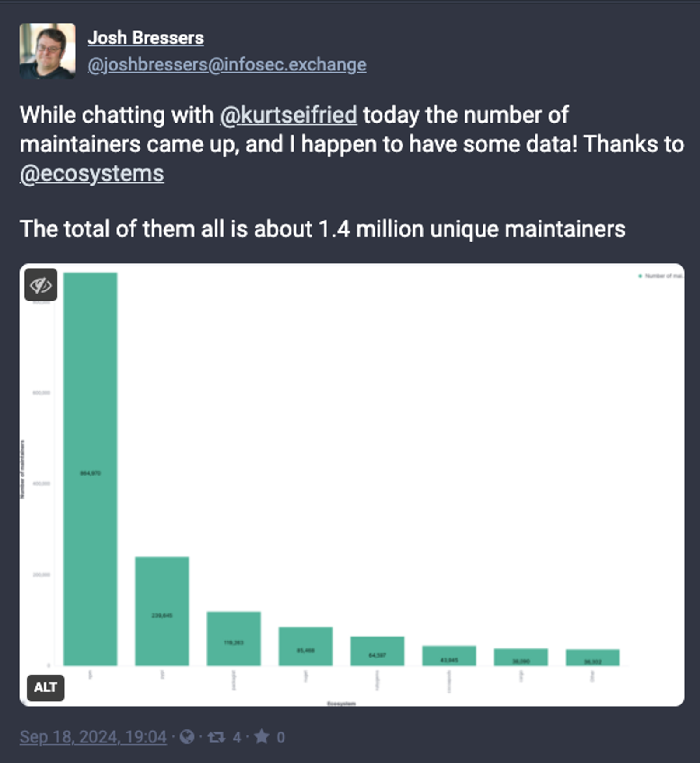This screenshot has height=763, width=700.
Task: Open Josh Bressers' profile avatar
Action: pyautogui.click(x=47, y=51)
